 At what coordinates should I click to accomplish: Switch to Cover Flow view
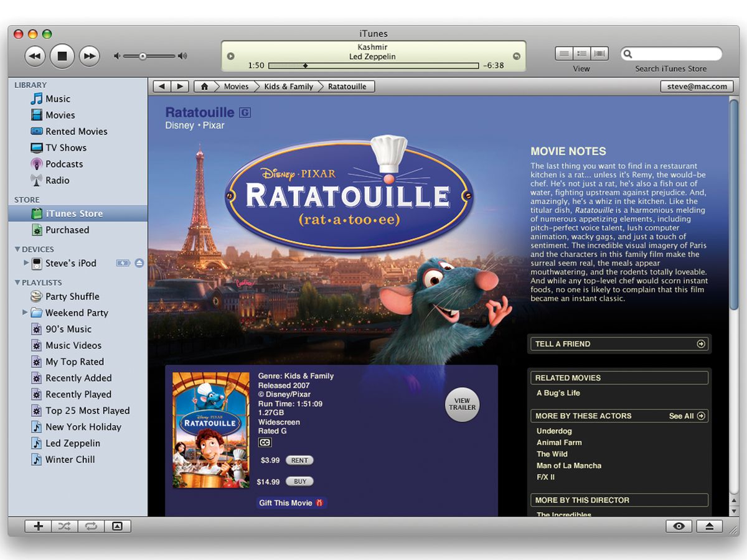[599, 54]
